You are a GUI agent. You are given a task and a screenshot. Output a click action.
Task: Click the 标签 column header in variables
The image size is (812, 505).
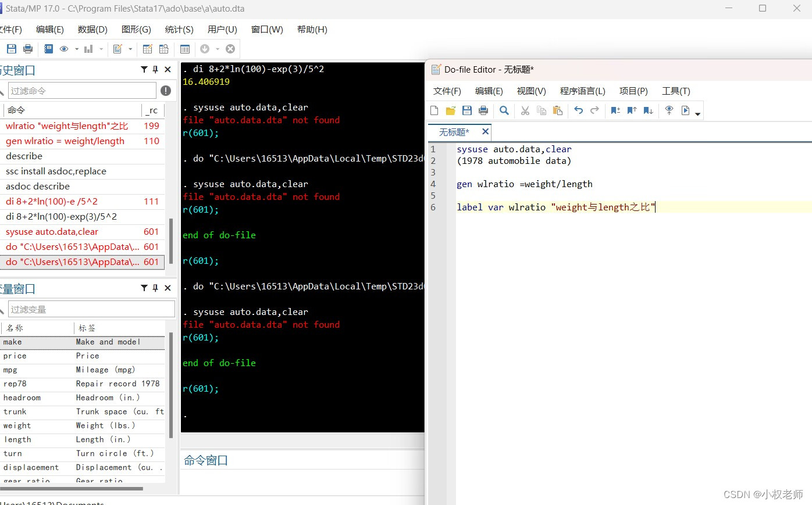pyautogui.click(x=119, y=328)
